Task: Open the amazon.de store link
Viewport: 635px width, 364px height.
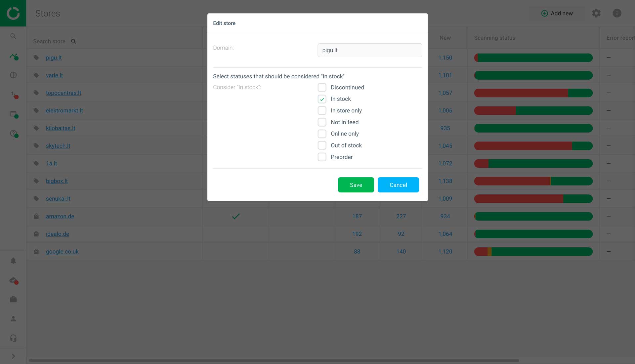Action: pos(60,216)
